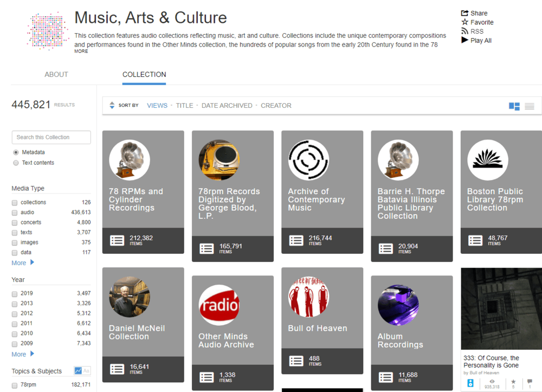Click Topics & Subjects chart view icon

click(78, 370)
